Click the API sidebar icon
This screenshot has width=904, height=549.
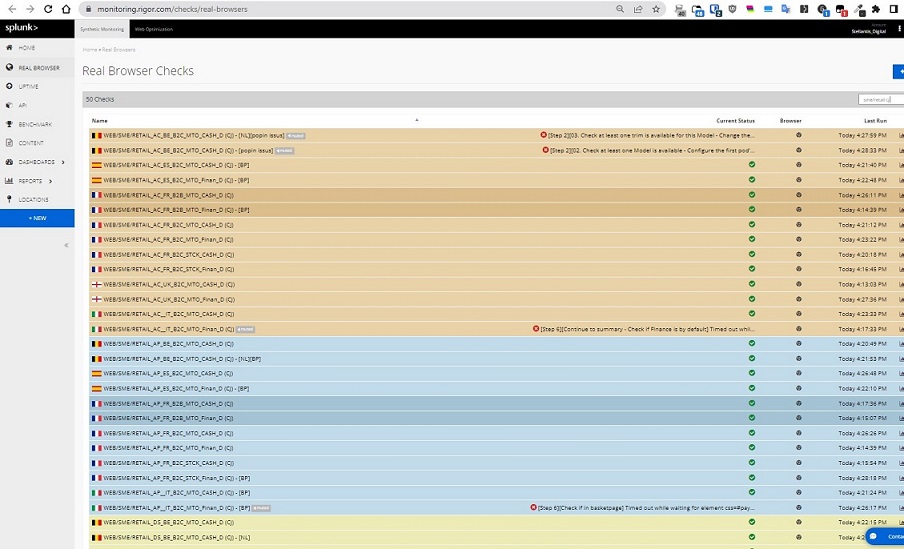click(x=9, y=105)
